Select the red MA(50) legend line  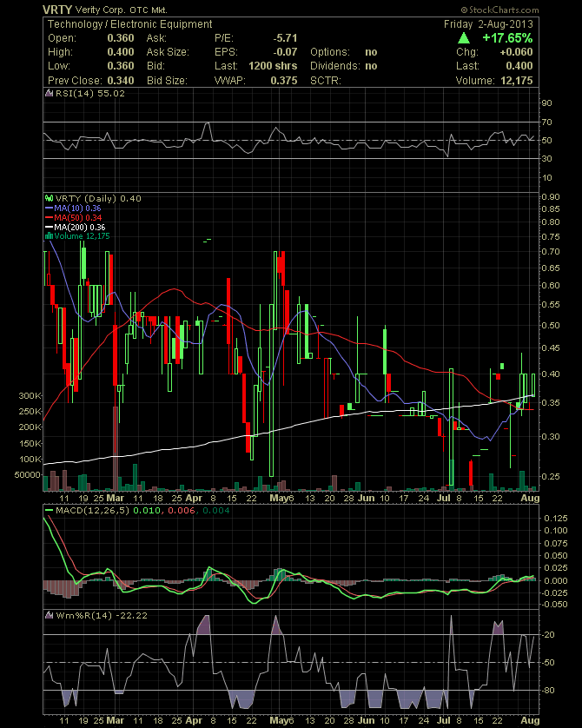[x=50, y=218]
